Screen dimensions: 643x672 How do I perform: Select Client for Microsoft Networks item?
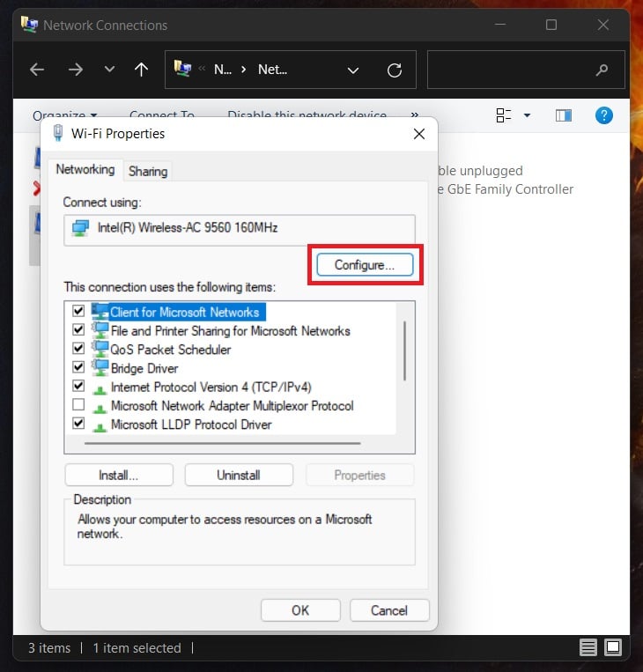[x=184, y=312]
